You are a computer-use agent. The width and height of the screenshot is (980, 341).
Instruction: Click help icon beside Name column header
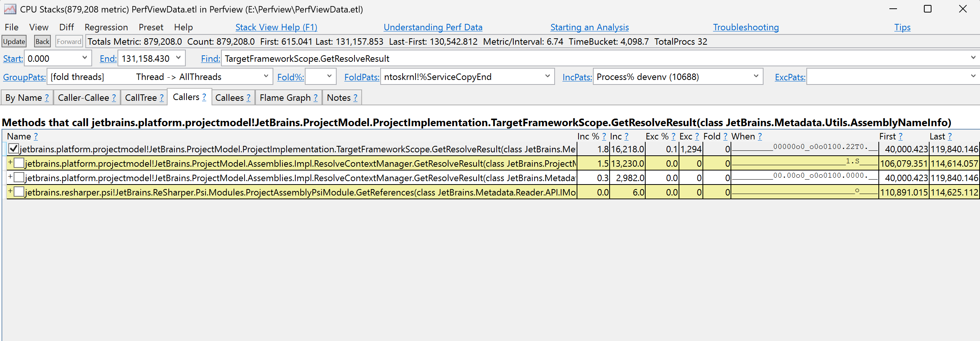coord(36,136)
